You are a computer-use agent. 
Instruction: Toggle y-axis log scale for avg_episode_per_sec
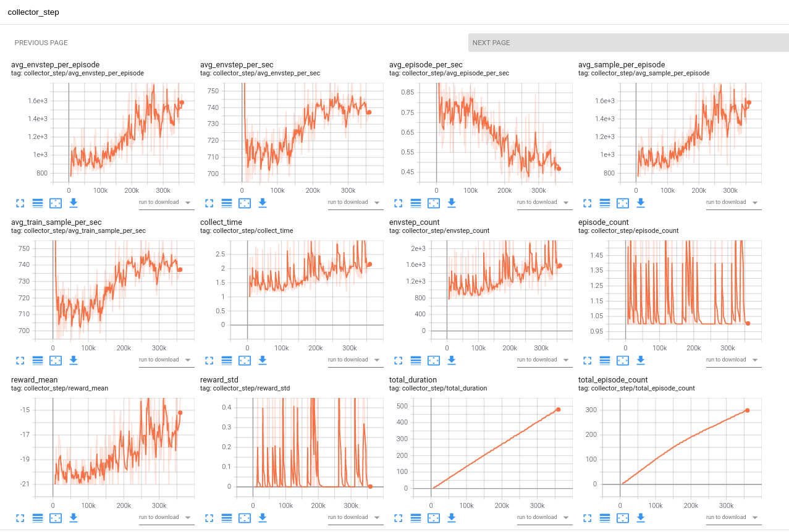pyautogui.click(x=416, y=203)
